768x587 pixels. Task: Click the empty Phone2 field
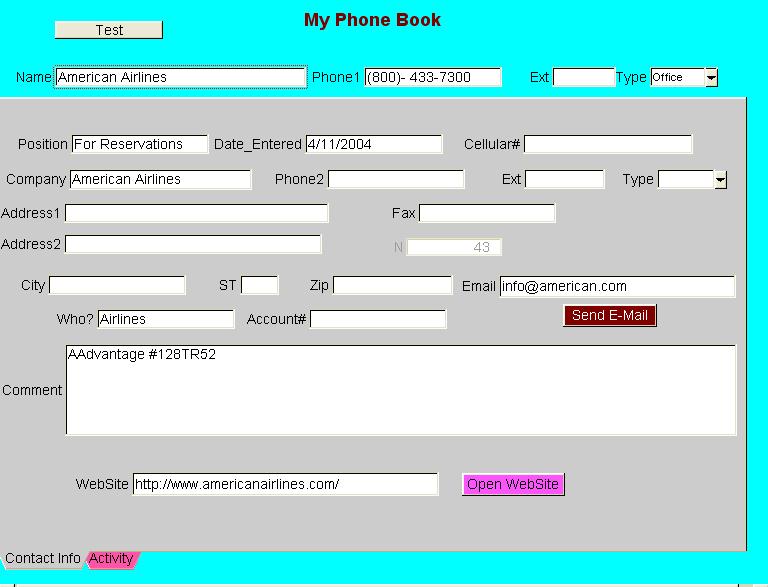tap(396, 179)
